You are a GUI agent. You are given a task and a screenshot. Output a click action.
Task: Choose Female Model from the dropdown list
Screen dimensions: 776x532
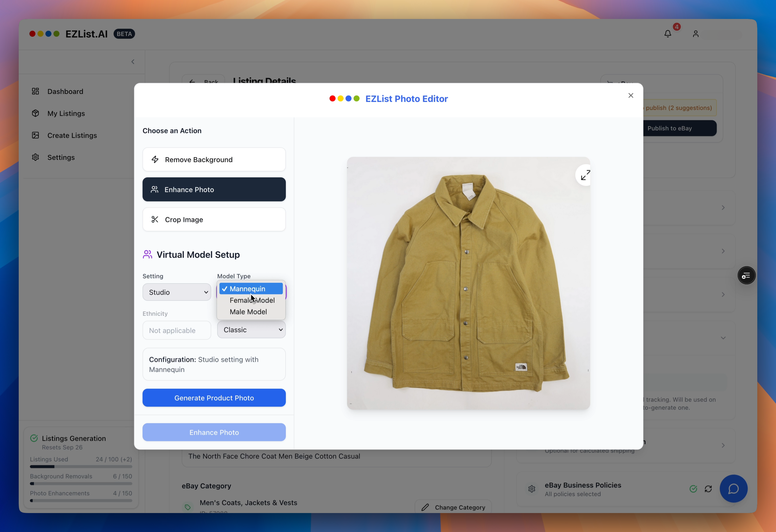coord(252,300)
